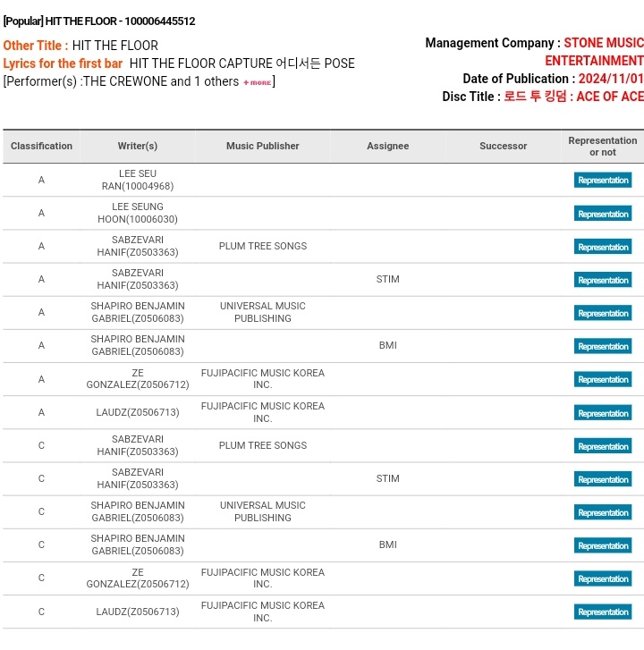Click Representation button for LEE SEUNG HOON
This screenshot has width=644, height=650.
[603, 214]
